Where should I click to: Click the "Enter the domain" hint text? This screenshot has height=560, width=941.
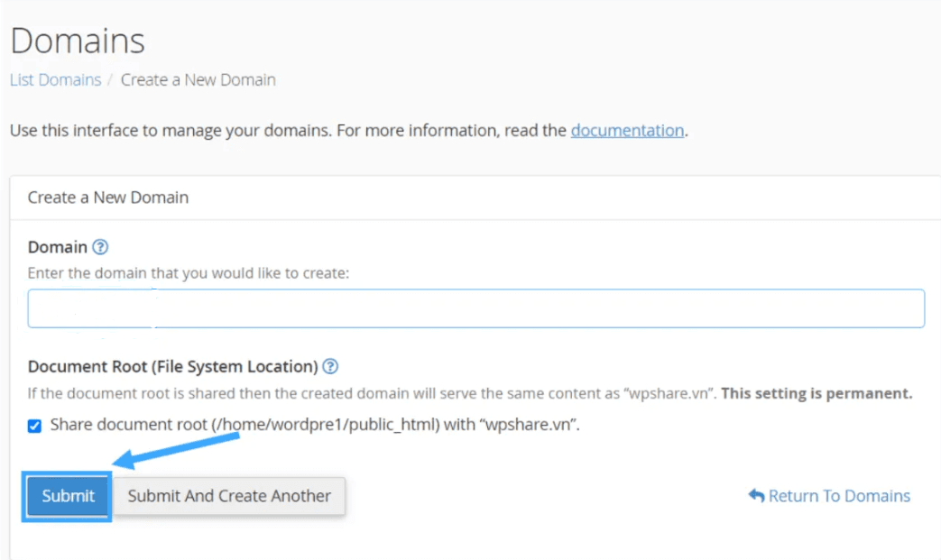click(188, 272)
